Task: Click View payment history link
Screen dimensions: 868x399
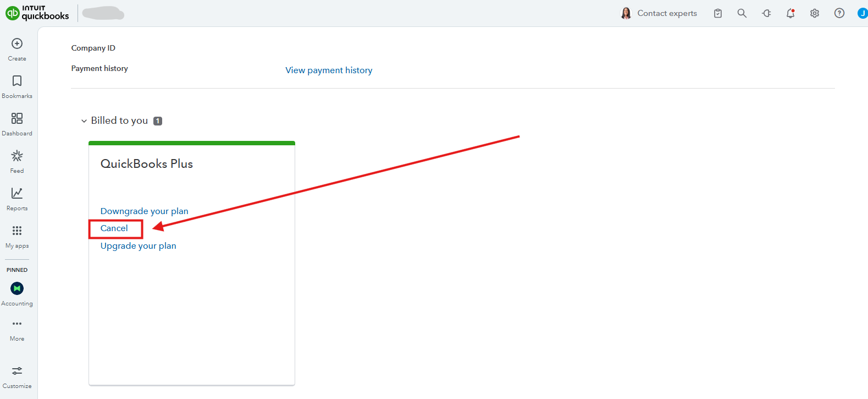Action: [329, 70]
